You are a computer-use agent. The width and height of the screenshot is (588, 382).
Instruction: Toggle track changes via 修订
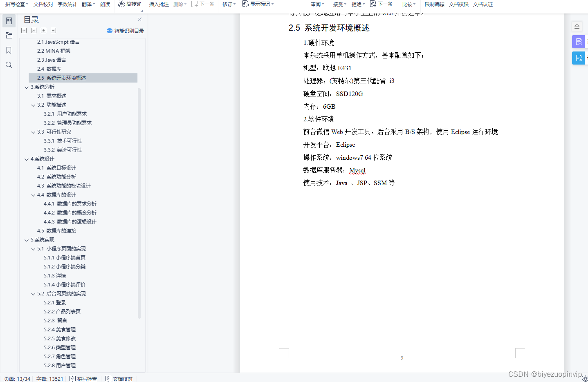(x=227, y=4)
